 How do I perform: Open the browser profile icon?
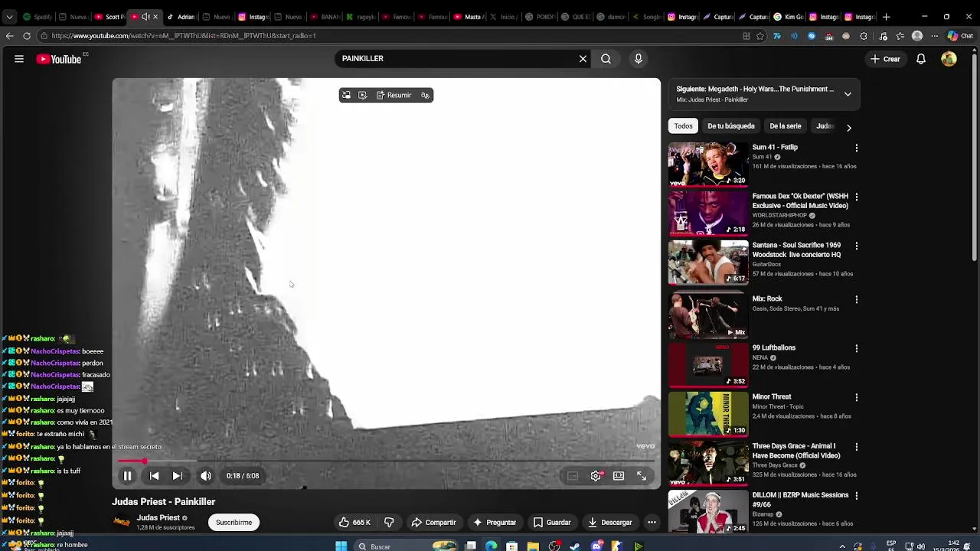pos(917,36)
